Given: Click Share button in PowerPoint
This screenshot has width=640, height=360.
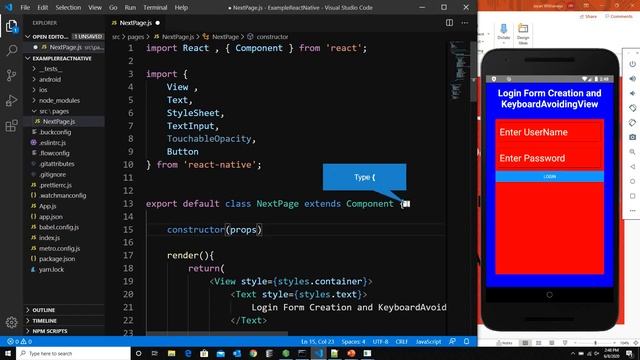Looking at the screenshot, I should [588, 17].
